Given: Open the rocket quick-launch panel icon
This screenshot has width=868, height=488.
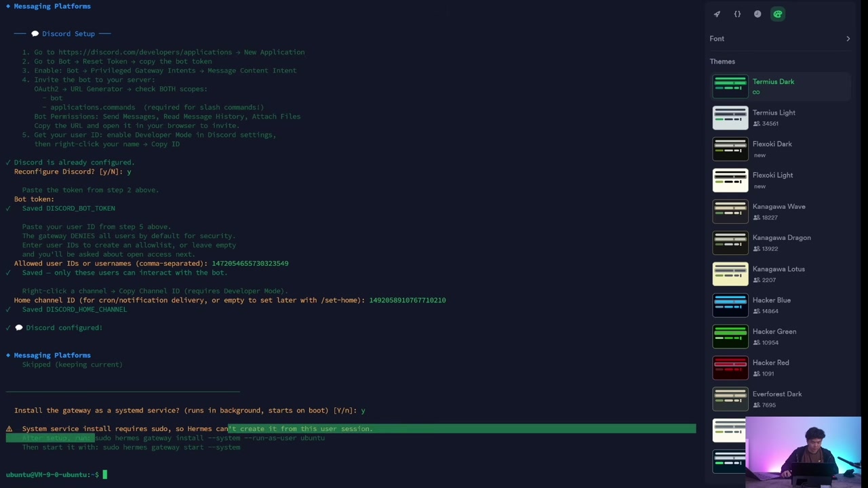Looking at the screenshot, I should (x=717, y=14).
